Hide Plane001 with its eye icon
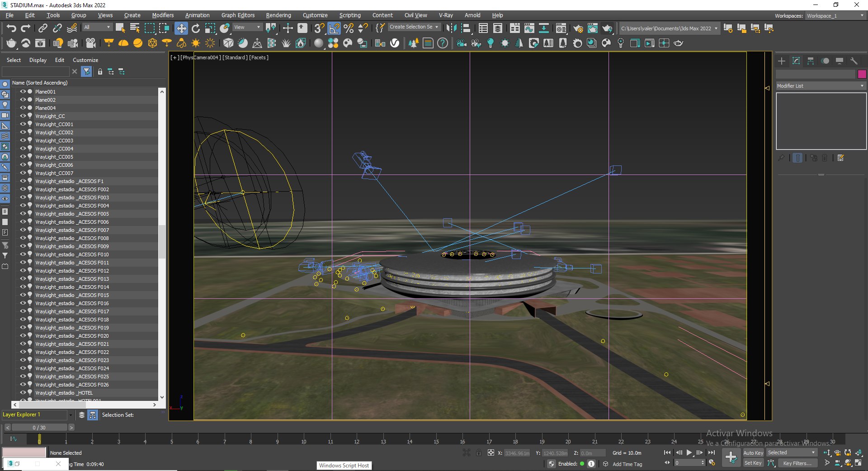The height and width of the screenshot is (471, 868). [x=23, y=91]
